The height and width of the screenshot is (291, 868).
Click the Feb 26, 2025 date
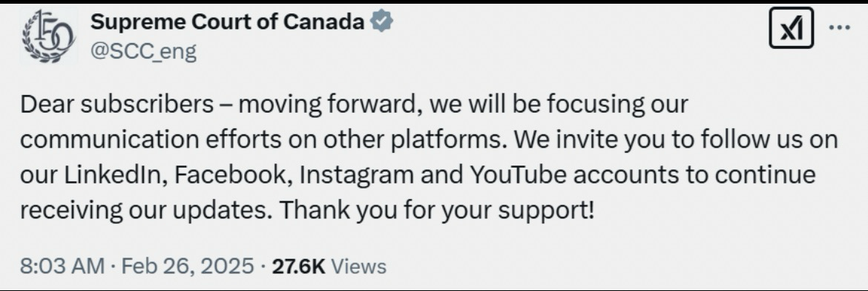(x=188, y=266)
